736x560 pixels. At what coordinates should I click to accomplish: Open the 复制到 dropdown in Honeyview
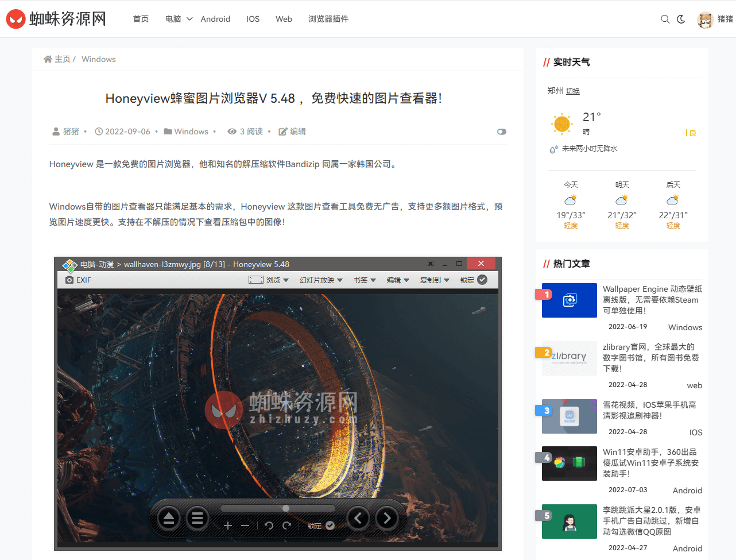(x=435, y=280)
